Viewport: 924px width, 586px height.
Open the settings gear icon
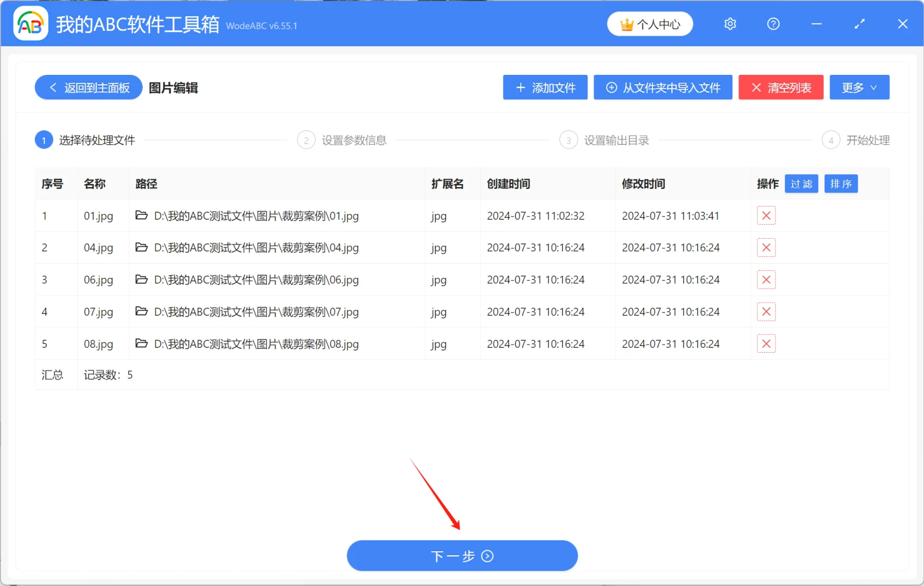730,24
